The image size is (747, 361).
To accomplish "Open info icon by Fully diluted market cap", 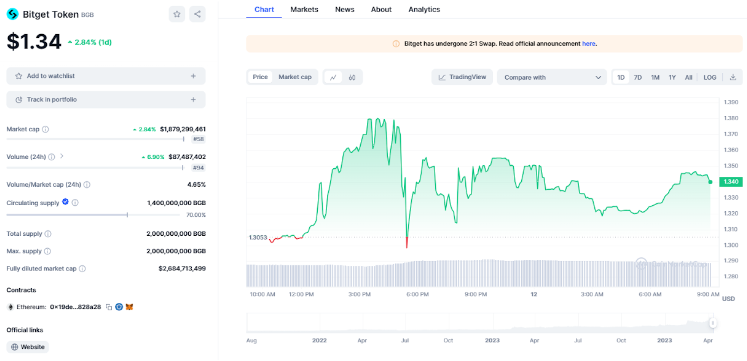I will (x=82, y=269).
